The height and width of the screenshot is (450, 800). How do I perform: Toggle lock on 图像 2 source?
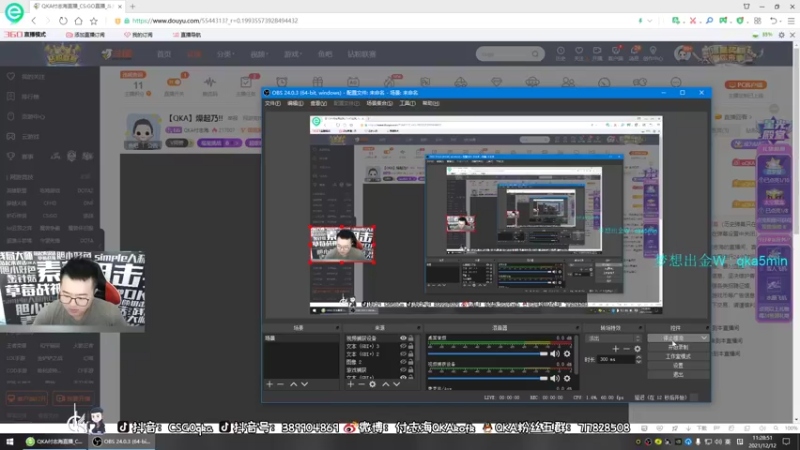pos(411,362)
